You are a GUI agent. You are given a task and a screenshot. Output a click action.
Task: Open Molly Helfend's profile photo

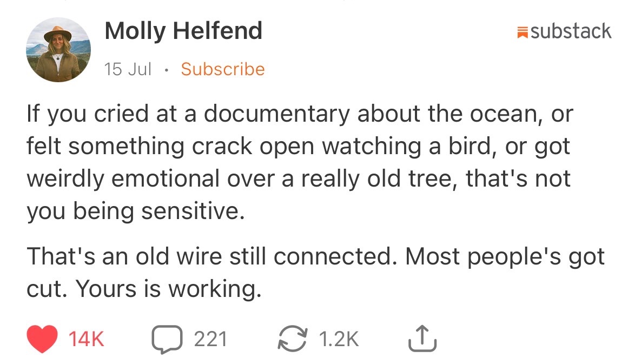[x=58, y=50]
